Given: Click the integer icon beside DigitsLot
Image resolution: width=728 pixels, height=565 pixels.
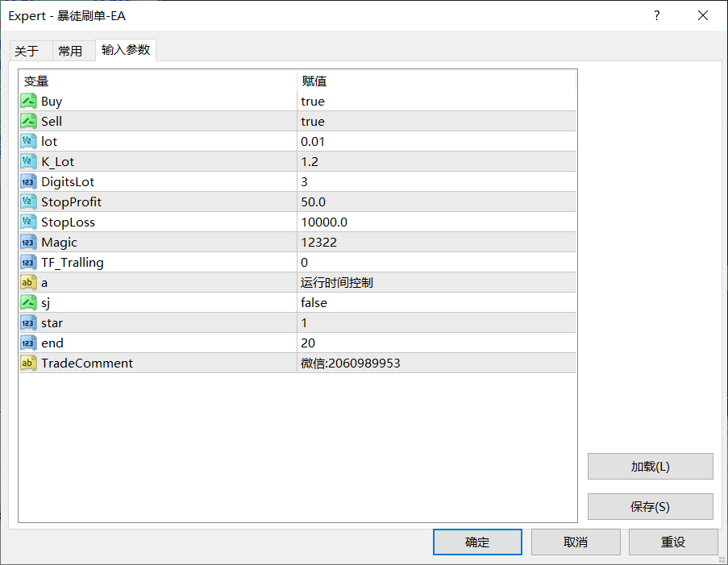Looking at the screenshot, I should pyautogui.click(x=28, y=181).
